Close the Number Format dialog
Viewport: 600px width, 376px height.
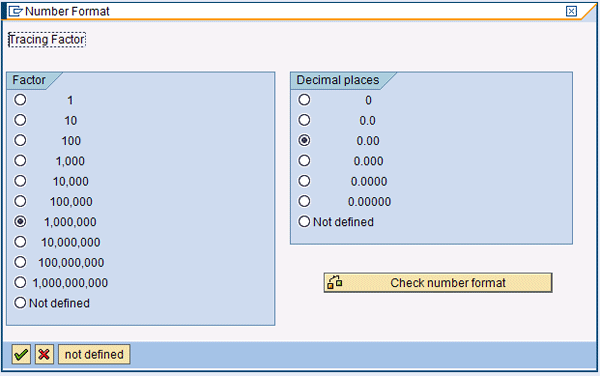[x=571, y=11]
